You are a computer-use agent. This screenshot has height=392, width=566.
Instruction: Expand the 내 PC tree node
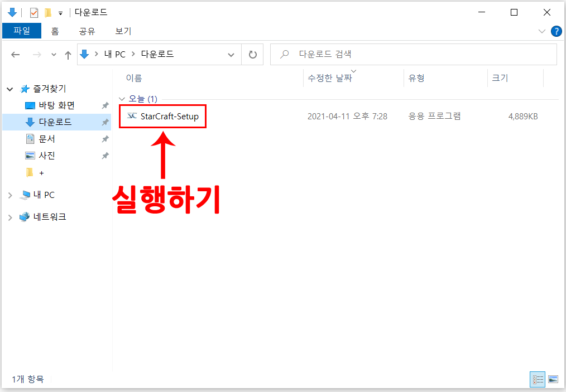click(10, 195)
